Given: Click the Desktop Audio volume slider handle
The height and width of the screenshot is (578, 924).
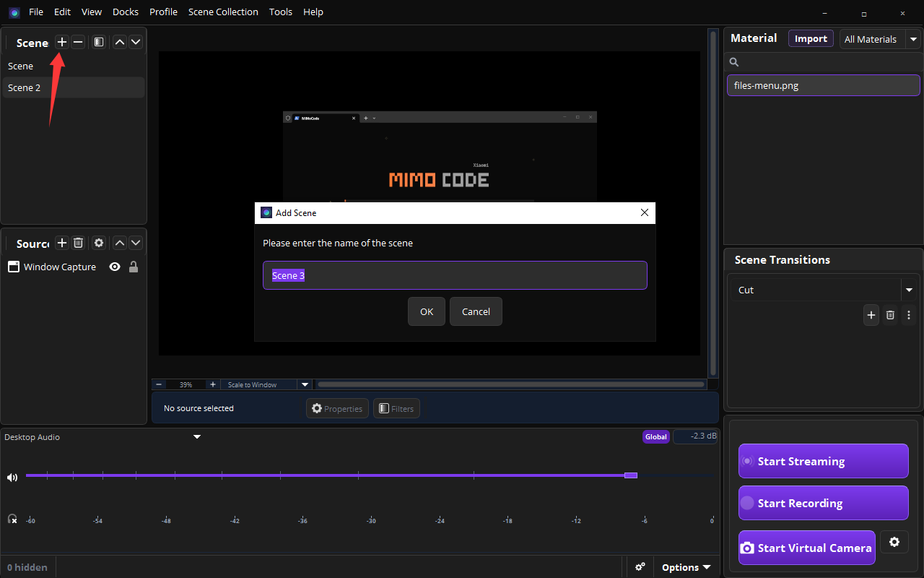Looking at the screenshot, I should [x=631, y=475].
